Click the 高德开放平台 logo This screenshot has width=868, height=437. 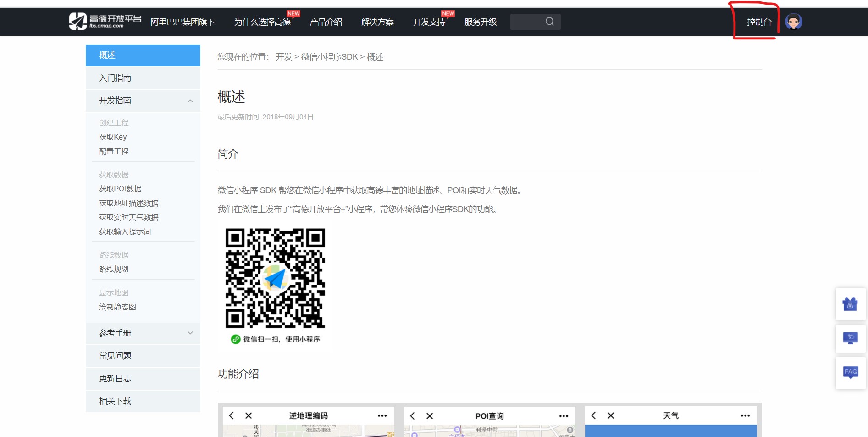pos(105,22)
